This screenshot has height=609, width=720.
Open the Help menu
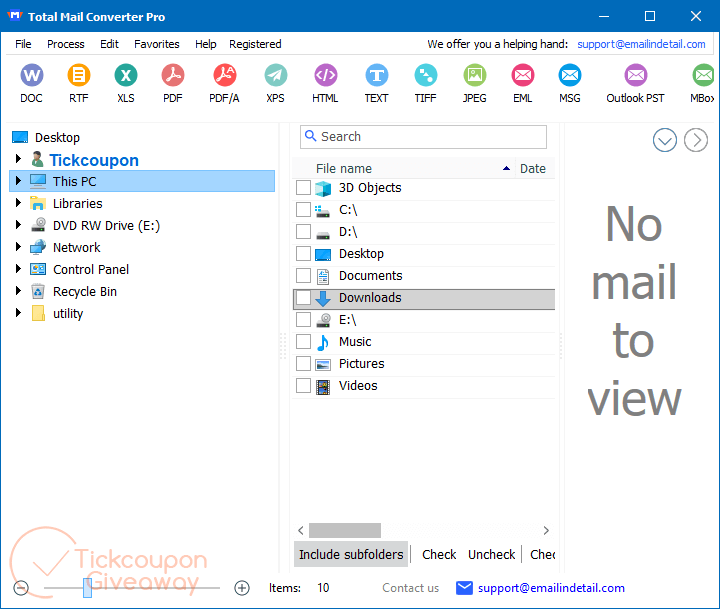(205, 44)
